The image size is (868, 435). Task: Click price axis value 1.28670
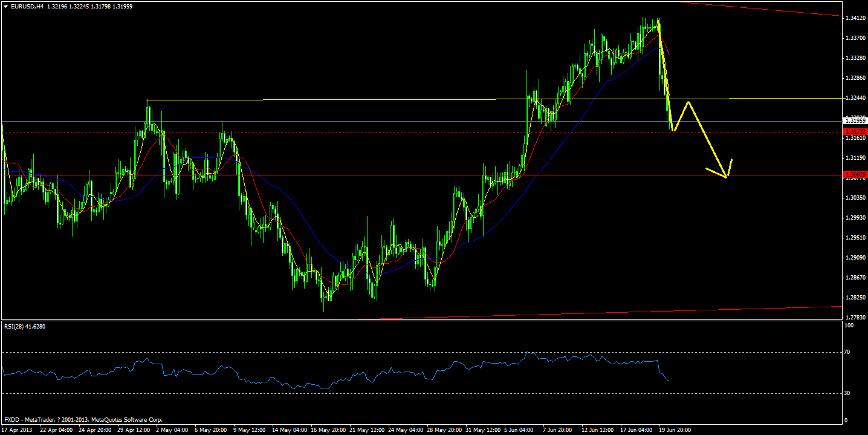point(856,278)
